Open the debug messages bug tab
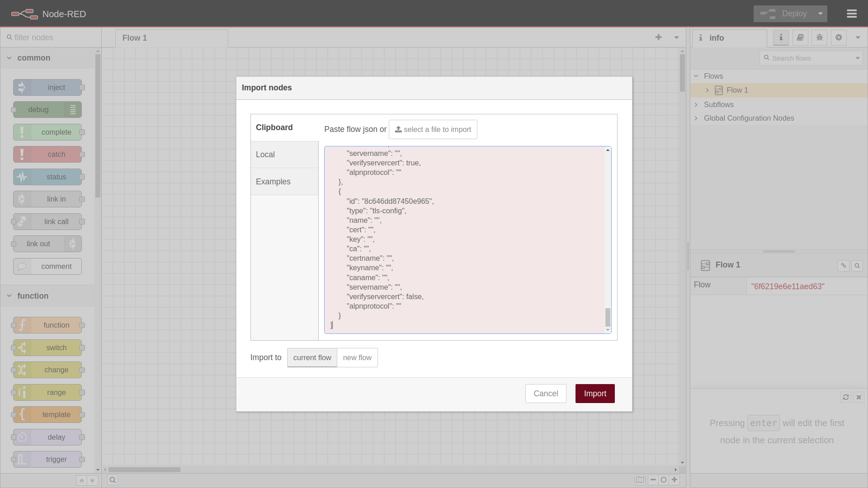Image resolution: width=868 pixels, height=488 pixels. point(819,38)
